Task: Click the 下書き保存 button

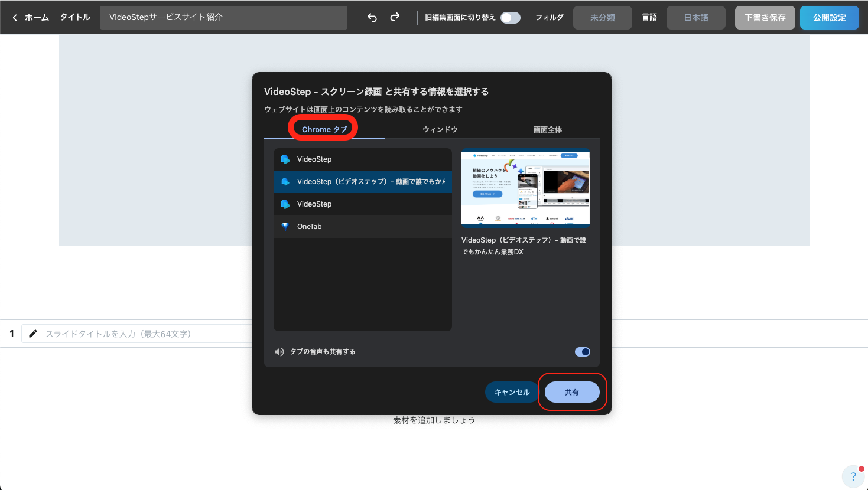Action: point(765,18)
